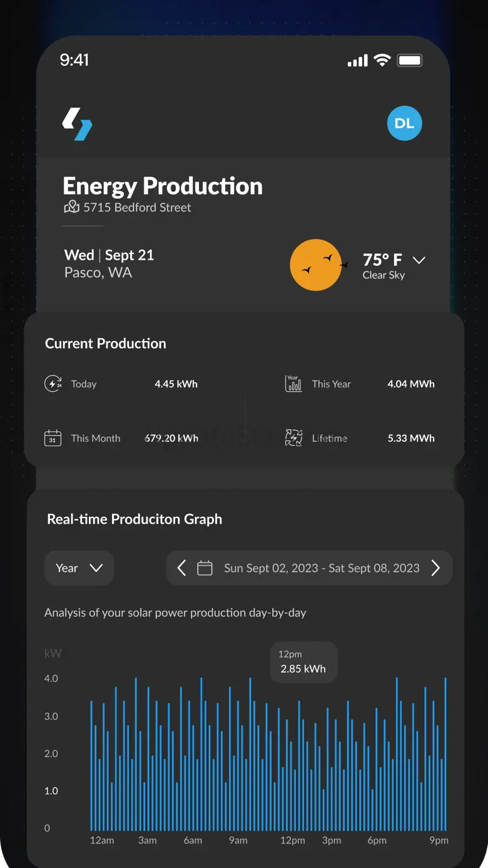Tap the sun weather icon

(x=317, y=265)
